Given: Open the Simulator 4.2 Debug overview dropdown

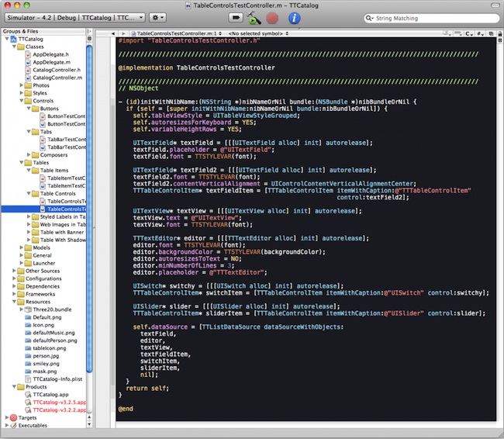Looking at the screenshot, I should click(73, 16).
